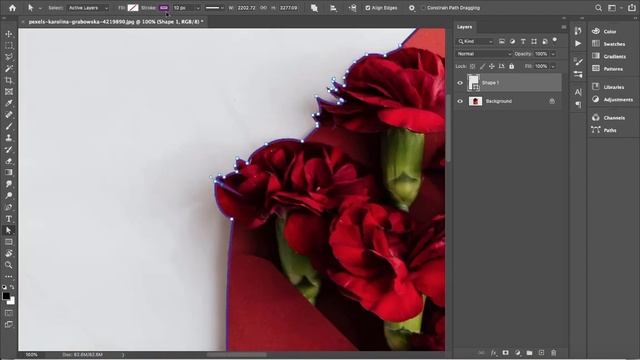Open the Normal blend mode dropdown
The width and height of the screenshot is (640, 360).
click(x=484, y=54)
